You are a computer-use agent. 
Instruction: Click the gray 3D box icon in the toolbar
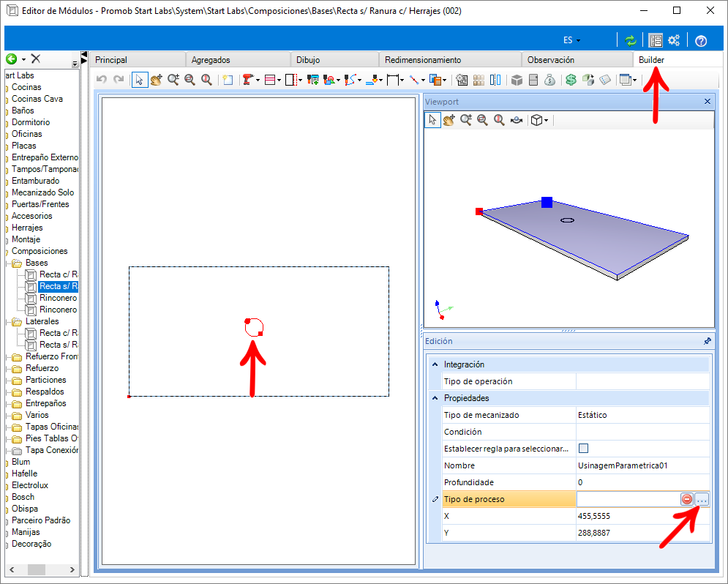pyautogui.click(x=517, y=80)
